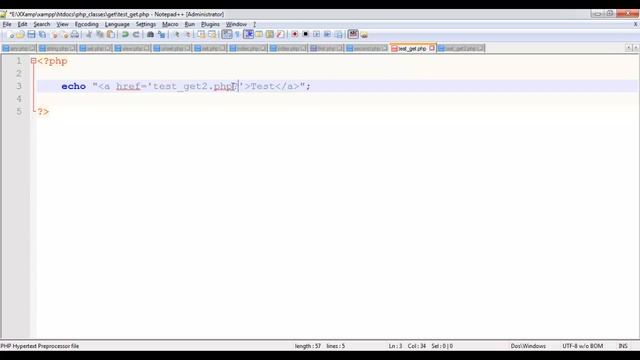Open Find with the binoculars icon

point(150,35)
